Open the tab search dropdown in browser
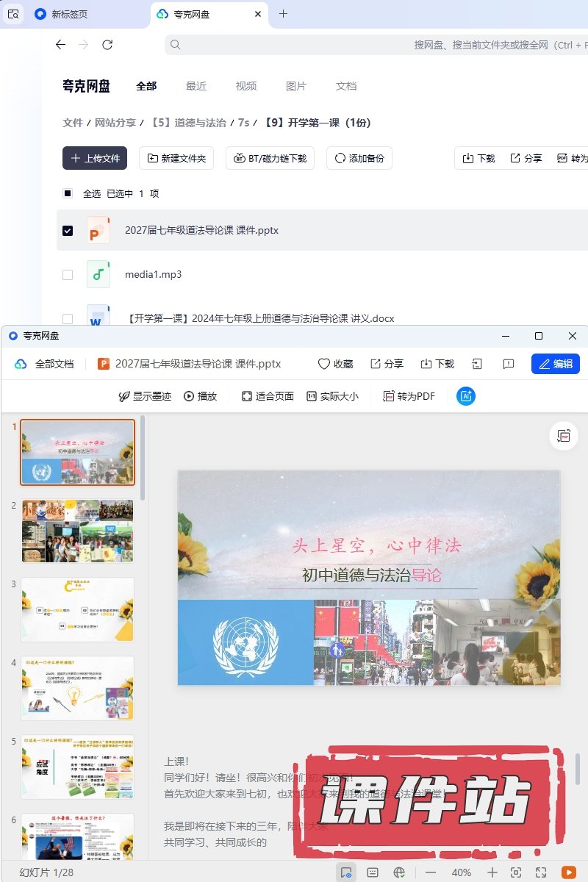The width and height of the screenshot is (588, 882). (x=13, y=14)
